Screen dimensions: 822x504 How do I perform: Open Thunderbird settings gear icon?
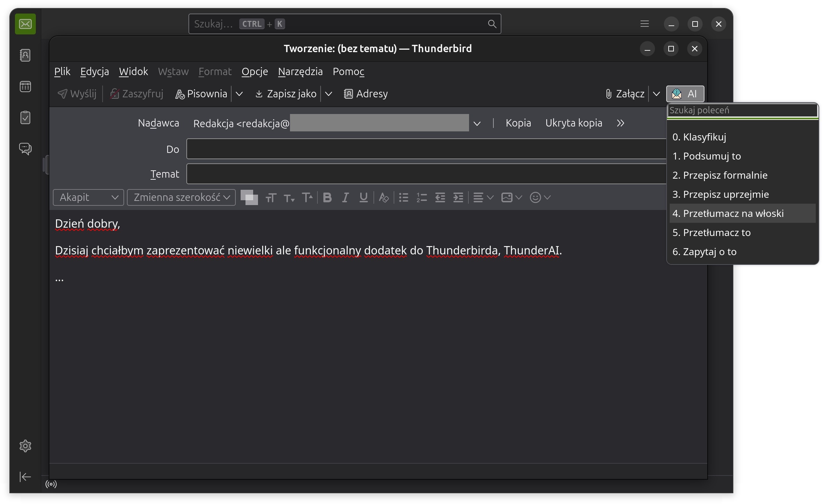coord(25,446)
